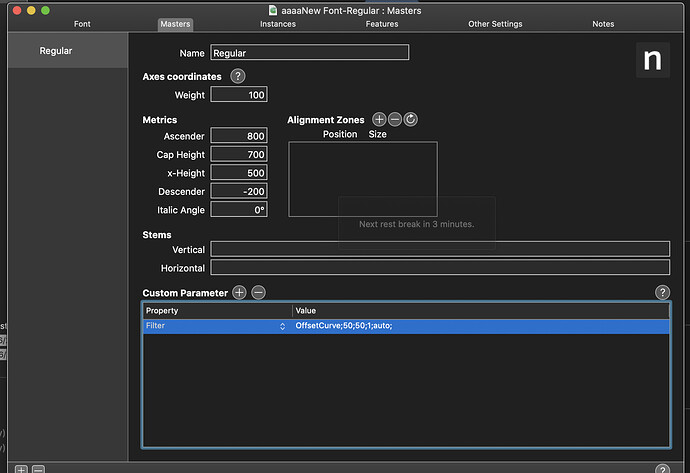Refresh the alignment zones automatically
This screenshot has height=473, width=690.
tap(411, 119)
